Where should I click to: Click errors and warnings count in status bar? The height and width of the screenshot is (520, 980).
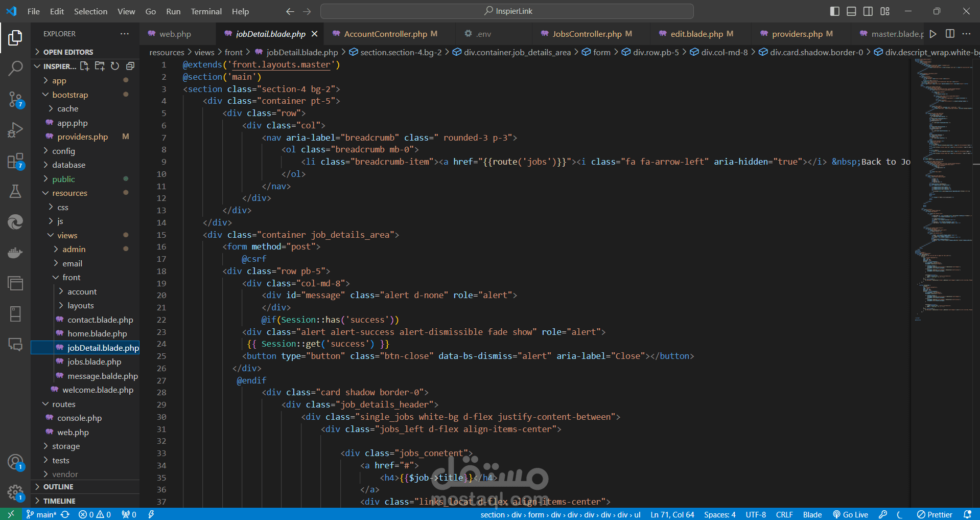(95, 514)
